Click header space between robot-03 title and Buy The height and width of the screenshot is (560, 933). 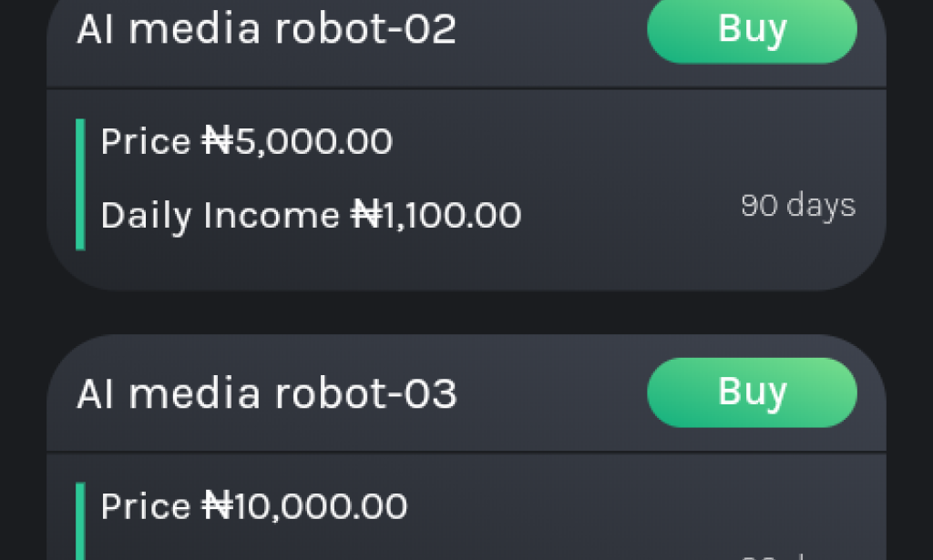[x=551, y=393]
